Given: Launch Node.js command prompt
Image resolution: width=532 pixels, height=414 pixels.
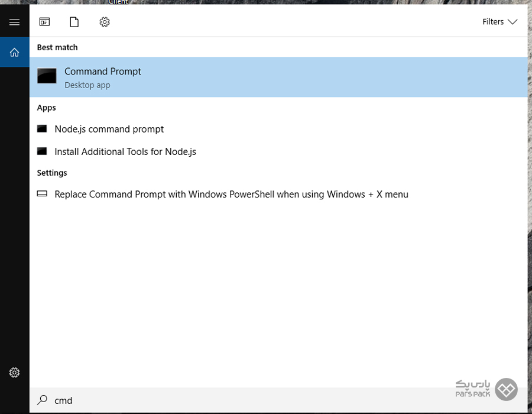Looking at the screenshot, I should tap(278, 129).
